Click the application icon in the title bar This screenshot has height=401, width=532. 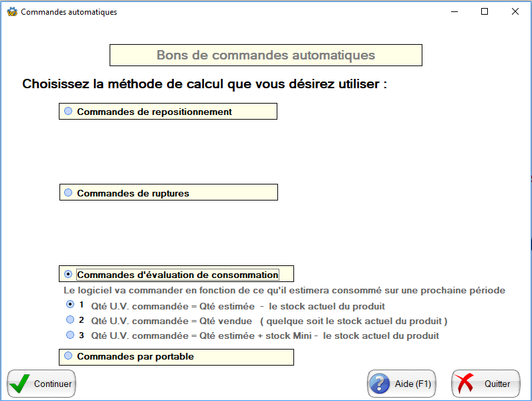tap(11, 11)
